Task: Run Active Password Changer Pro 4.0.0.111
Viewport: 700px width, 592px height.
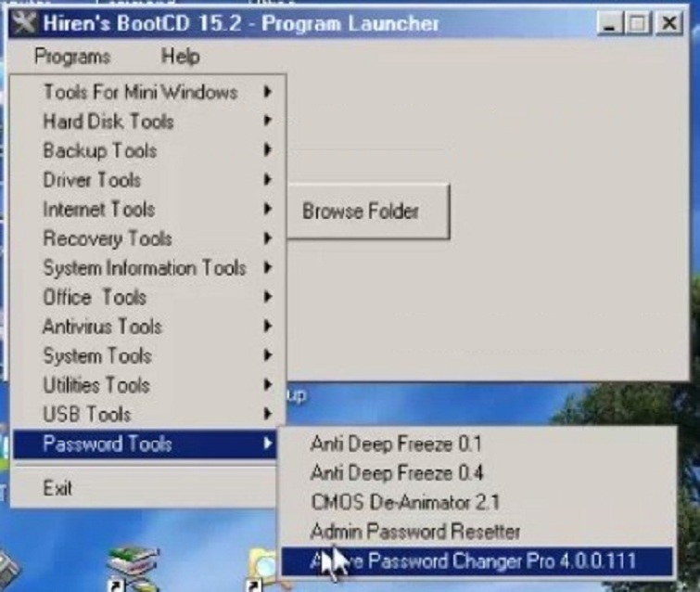Action: point(473,561)
